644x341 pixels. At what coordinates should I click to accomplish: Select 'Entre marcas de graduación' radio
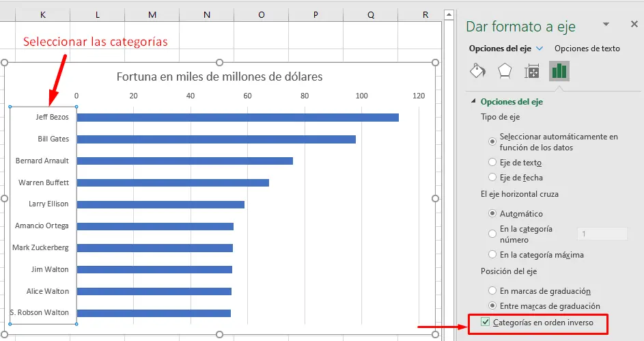pyautogui.click(x=492, y=305)
